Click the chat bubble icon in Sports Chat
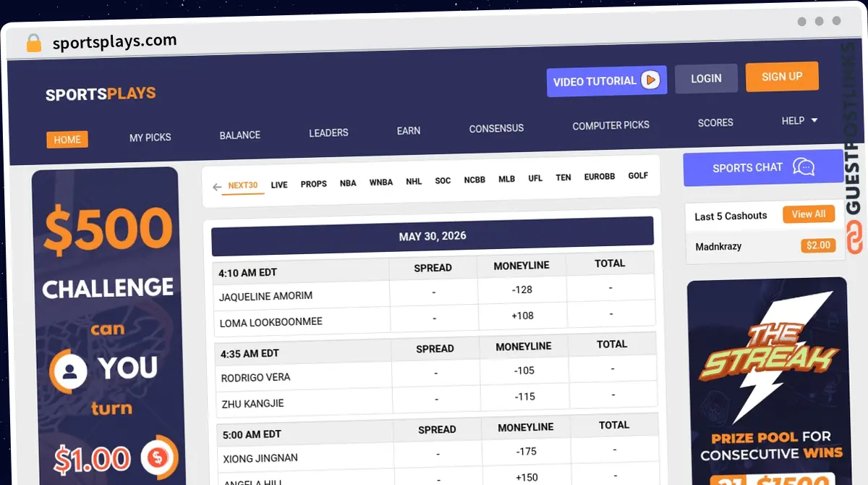Viewport: 868px width, 485px height. [x=804, y=166]
